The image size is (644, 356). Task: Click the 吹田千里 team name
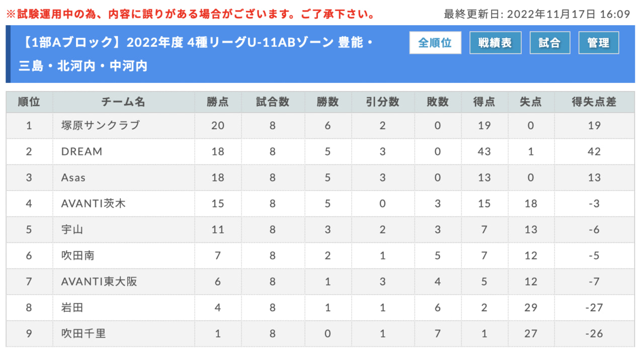(83, 334)
